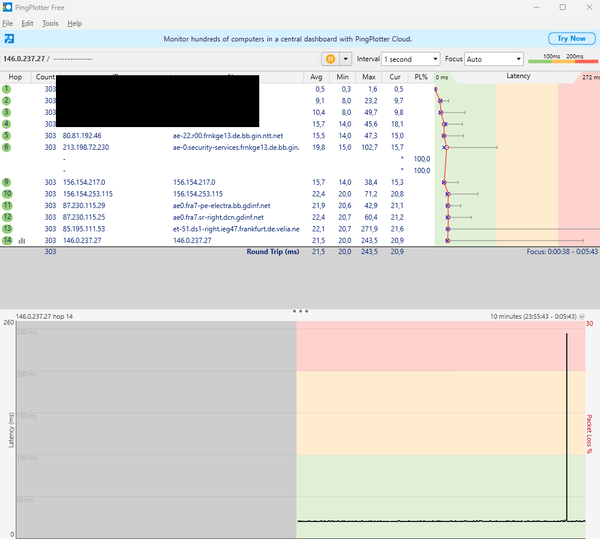Viewport: 600px width, 539px height.
Task: Click hop 14 green circle icon
Action: pyautogui.click(x=7, y=240)
